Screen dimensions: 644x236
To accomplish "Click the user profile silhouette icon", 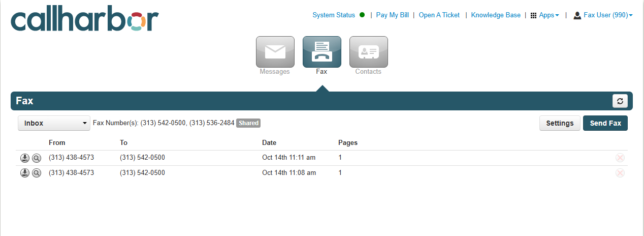I will point(577,15).
